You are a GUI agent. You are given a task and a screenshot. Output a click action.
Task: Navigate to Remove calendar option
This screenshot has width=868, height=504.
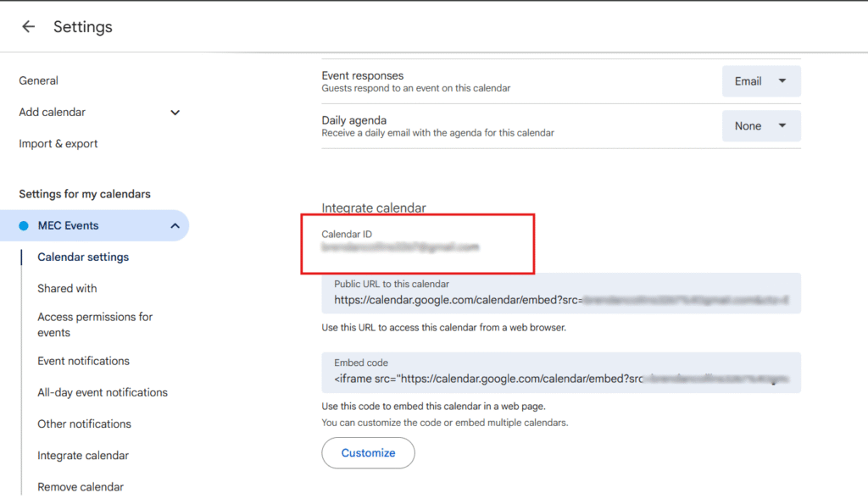(x=81, y=487)
